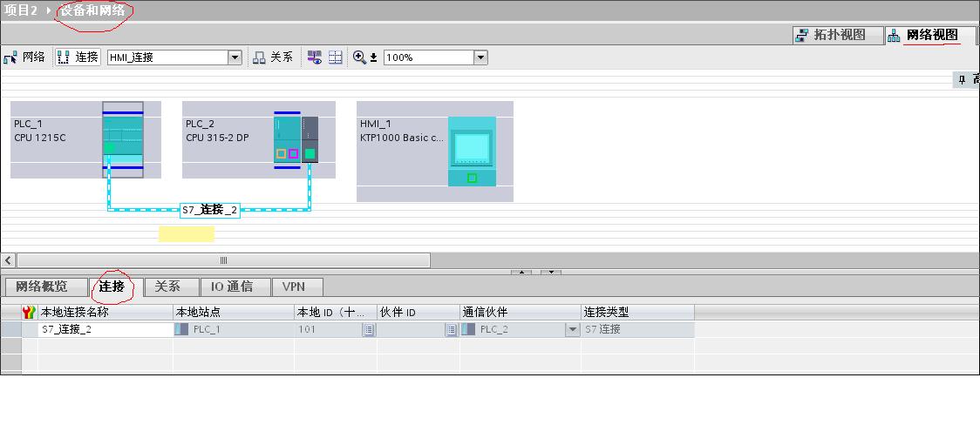This screenshot has height=425, width=980.
Task: Open the partner ID selection list button
Action: tap(452, 329)
